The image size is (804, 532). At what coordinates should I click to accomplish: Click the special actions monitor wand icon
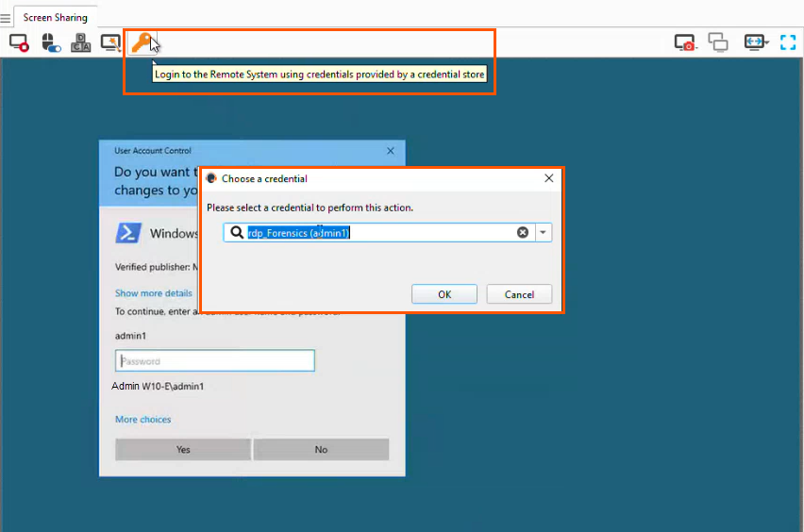click(x=110, y=42)
